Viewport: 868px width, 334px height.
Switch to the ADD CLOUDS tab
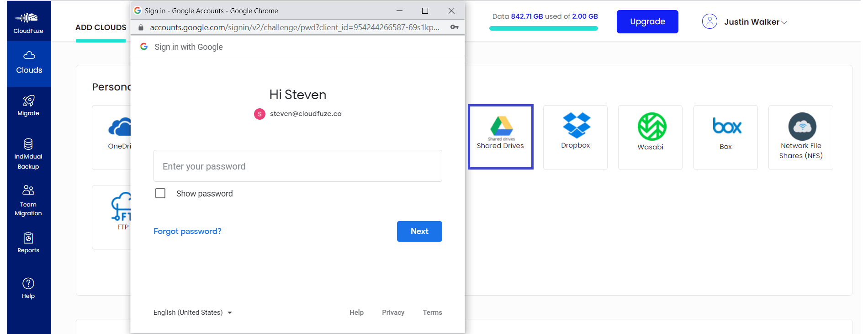[101, 27]
